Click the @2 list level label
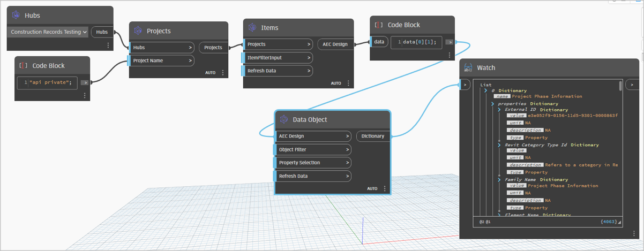This screenshot has height=251, width=644. click(x=482, y=222)
